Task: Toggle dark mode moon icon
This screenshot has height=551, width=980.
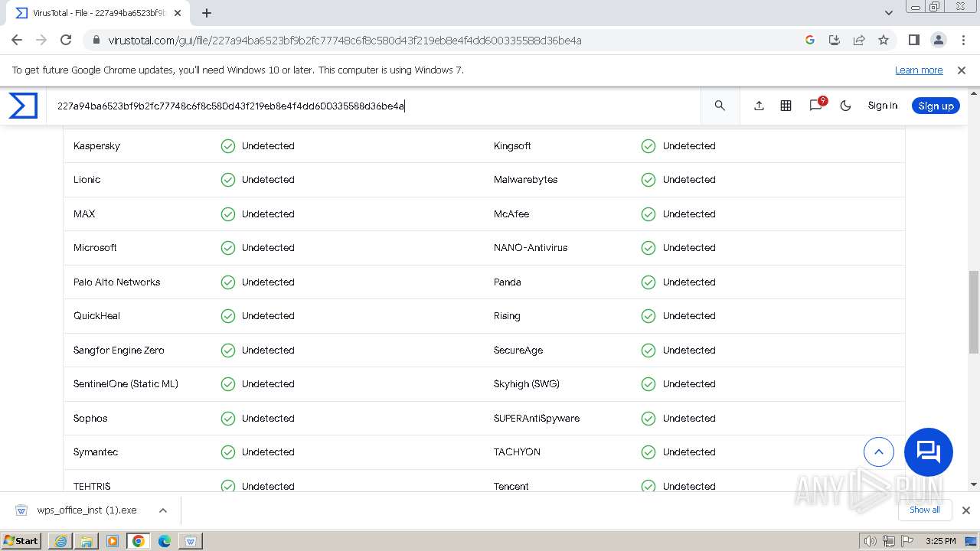Action: pos(845,106)
